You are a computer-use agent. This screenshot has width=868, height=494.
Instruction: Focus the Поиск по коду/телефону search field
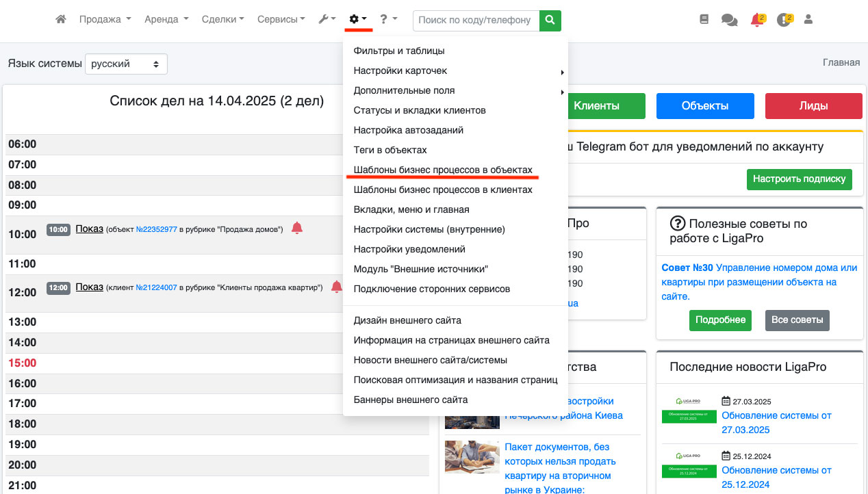(475, 21)
